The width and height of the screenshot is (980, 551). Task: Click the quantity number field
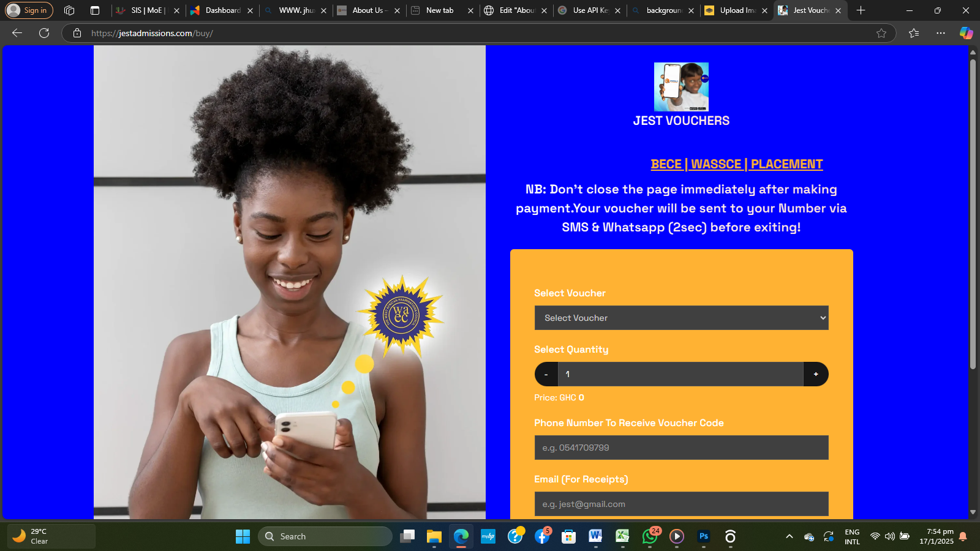click(x=680, y=374)
